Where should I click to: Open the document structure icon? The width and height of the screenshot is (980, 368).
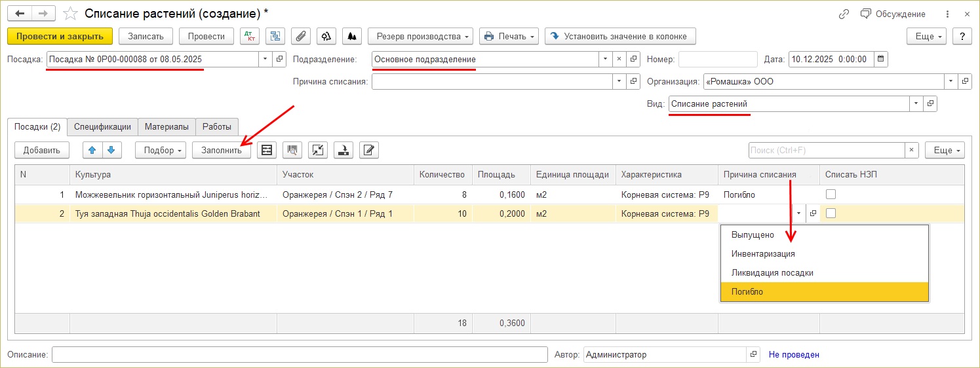click(275, 36)
